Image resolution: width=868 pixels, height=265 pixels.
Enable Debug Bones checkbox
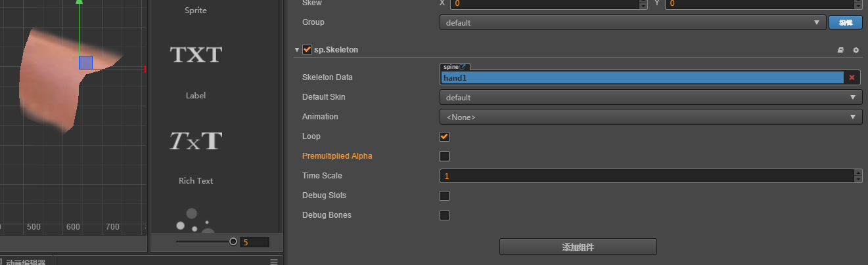[x=444, y=215]
